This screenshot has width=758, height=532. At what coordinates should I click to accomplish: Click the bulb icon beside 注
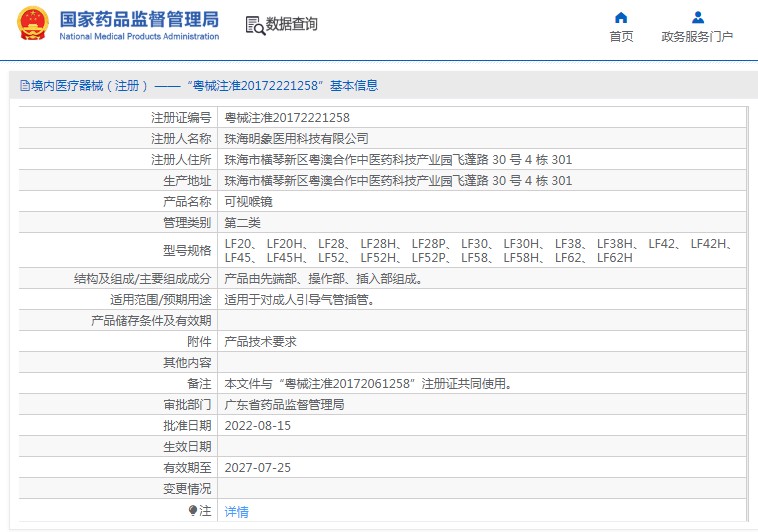click(x=193, y=511)
